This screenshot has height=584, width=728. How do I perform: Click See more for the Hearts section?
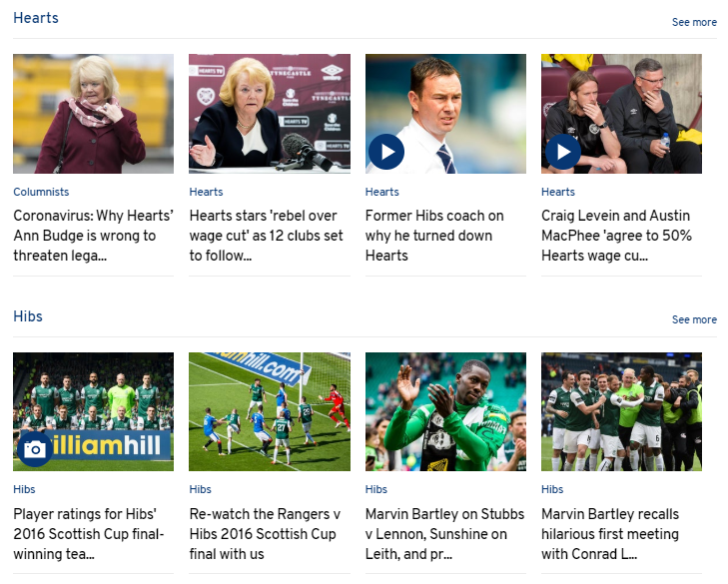point(694,22)
